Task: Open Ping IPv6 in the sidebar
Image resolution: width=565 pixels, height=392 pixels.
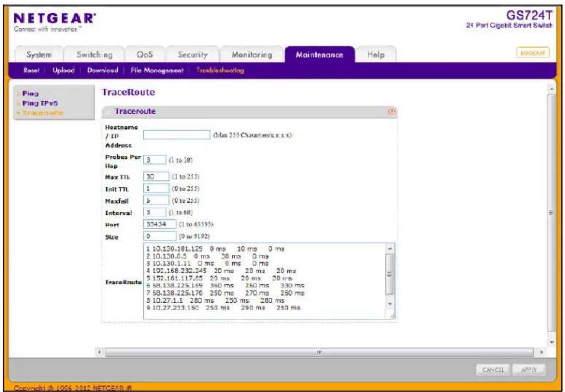Action: click(40, 103)
